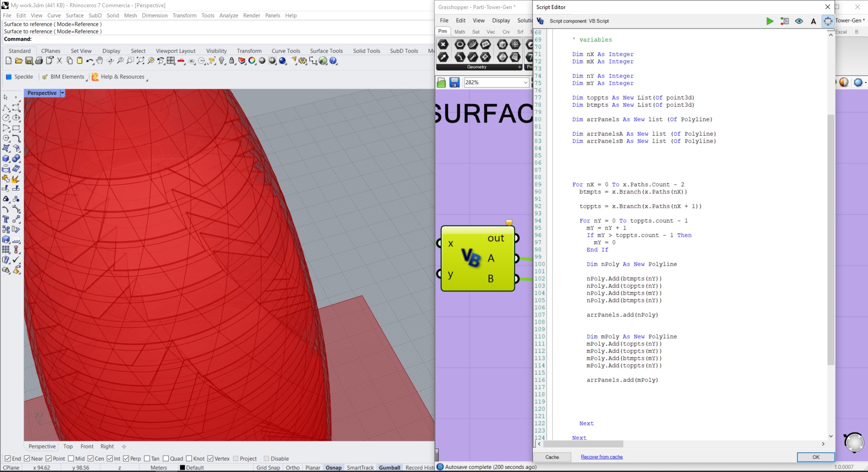Viewport: 868px width, 472px height.
Task: Click Rhino's Lock padlock icon
Action: click(232, 61)
